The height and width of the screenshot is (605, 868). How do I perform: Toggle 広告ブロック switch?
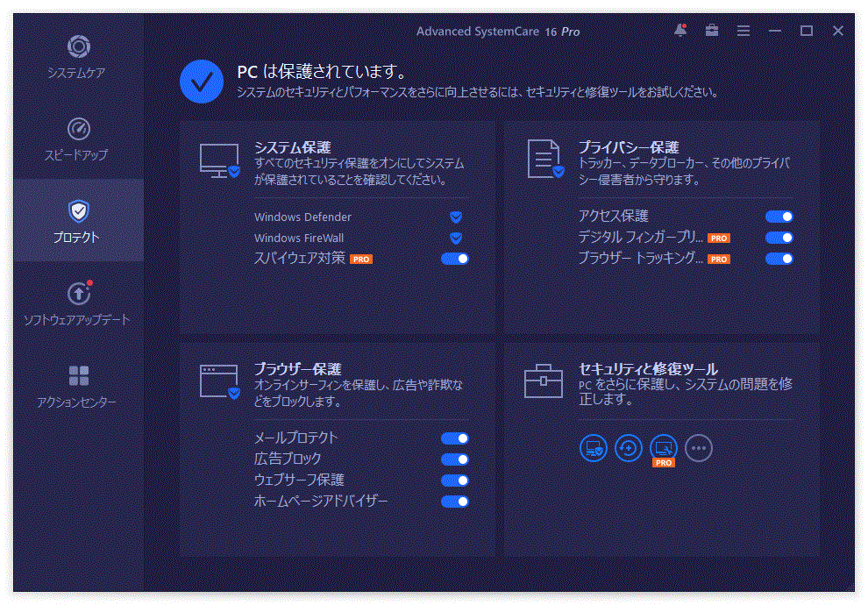click(454, 459)
